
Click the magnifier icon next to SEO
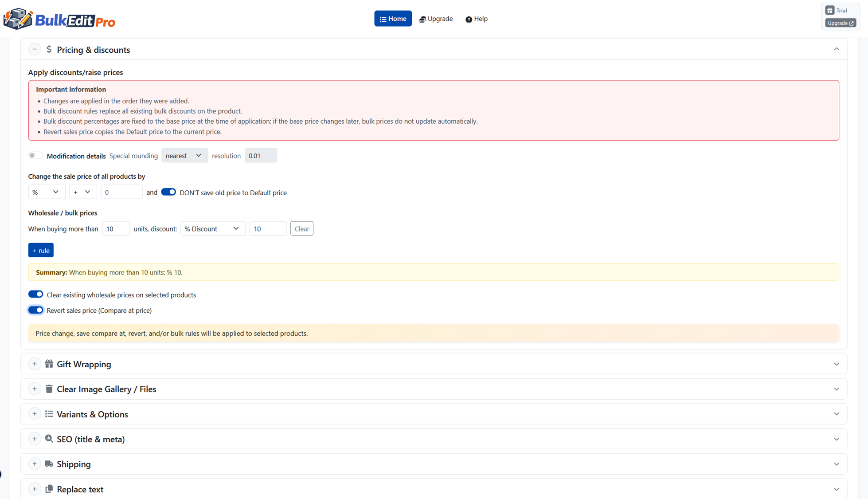pyautogui.click(x=49, y=439)
